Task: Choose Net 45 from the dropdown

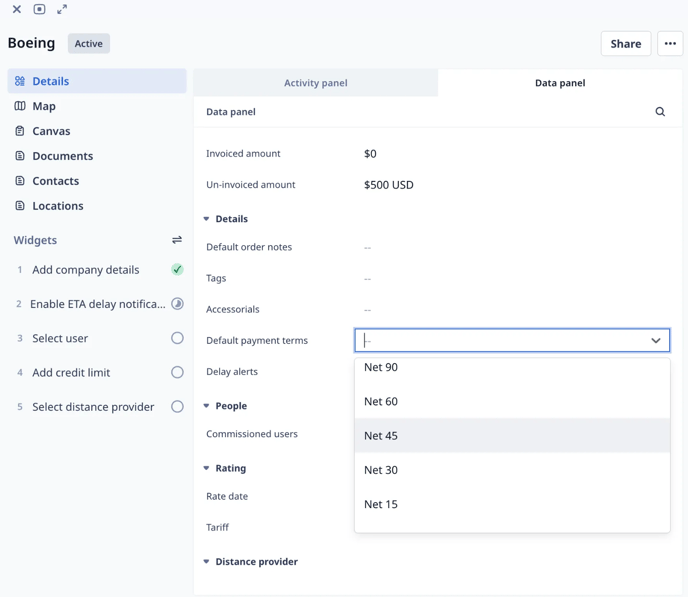Action: point(512,436)
